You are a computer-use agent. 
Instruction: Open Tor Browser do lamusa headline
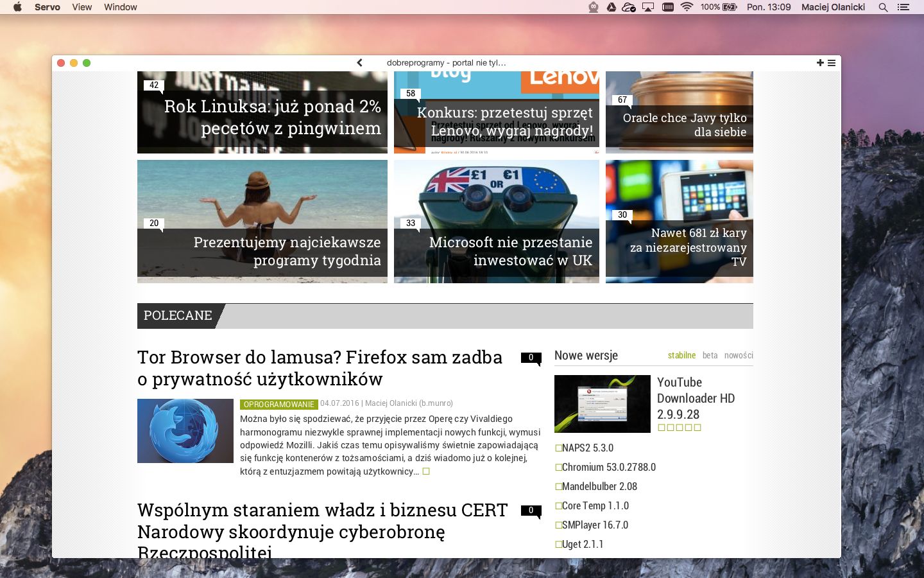tap(320, 368)
